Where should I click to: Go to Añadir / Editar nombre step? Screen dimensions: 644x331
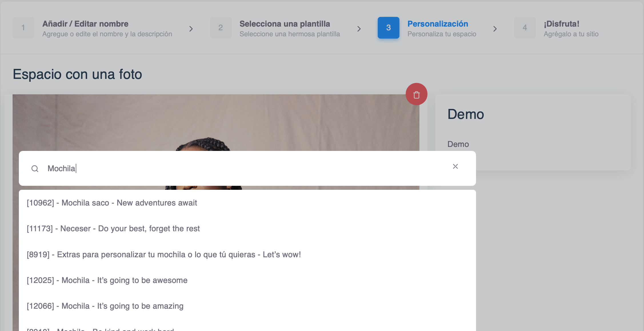(85, 24)
